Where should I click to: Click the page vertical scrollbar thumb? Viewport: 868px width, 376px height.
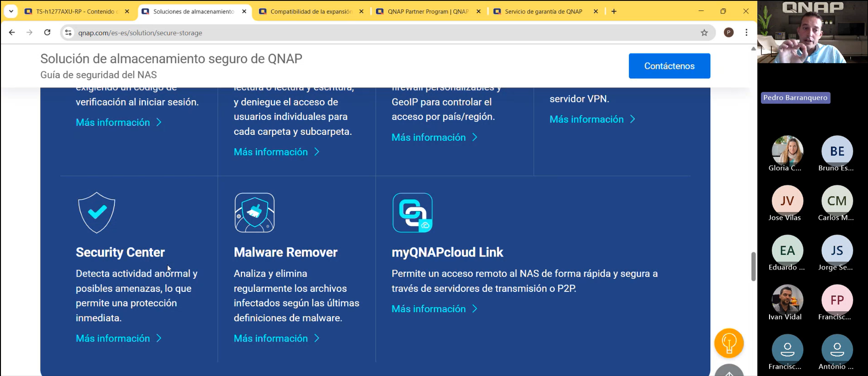click(x=753, y=267)
